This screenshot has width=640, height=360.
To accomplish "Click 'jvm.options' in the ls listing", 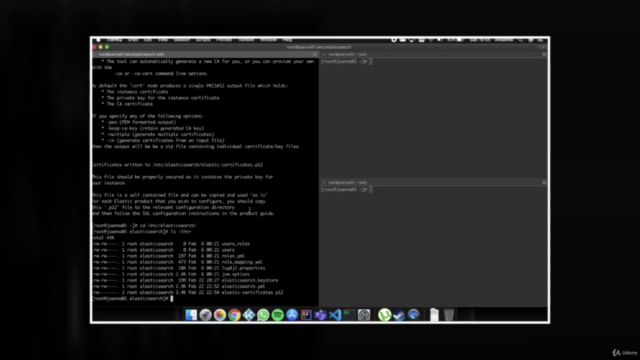I will (x=236, y=274).
